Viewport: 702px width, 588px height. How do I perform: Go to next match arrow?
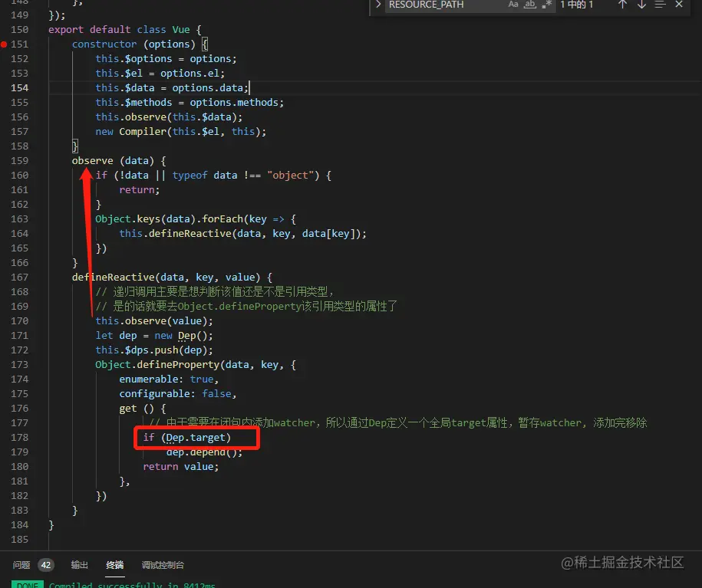pos(641,5)
